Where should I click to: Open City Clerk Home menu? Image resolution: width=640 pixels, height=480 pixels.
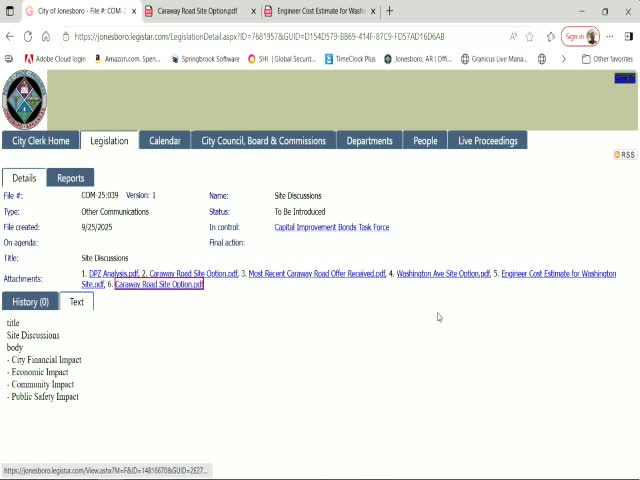40,141
